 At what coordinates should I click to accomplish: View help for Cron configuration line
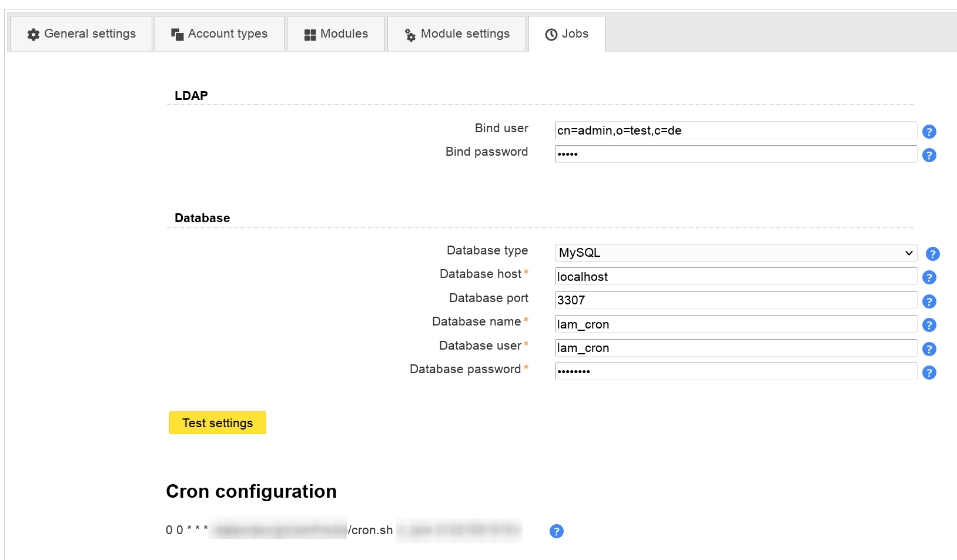[556, 531]
